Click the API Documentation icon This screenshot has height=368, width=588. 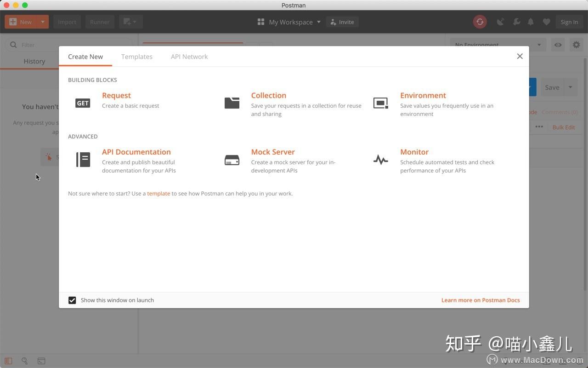(83, 159)
